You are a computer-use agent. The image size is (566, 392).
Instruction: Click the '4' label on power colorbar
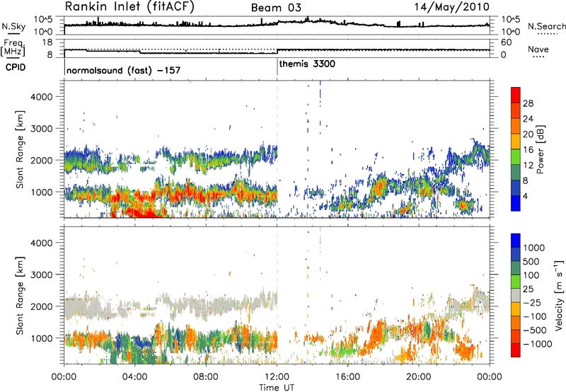(x=526, y=196)
